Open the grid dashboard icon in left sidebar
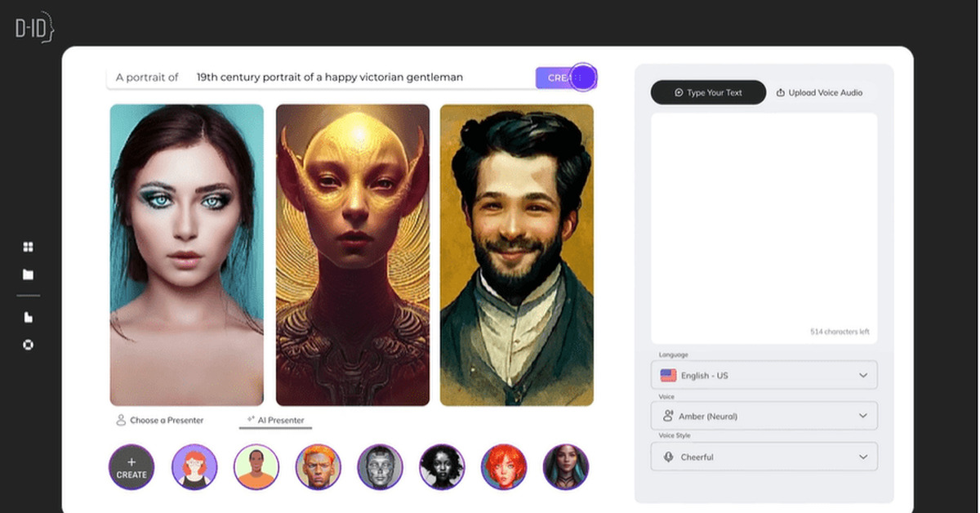This screenshot has width=980, height=513. [29, 247]
